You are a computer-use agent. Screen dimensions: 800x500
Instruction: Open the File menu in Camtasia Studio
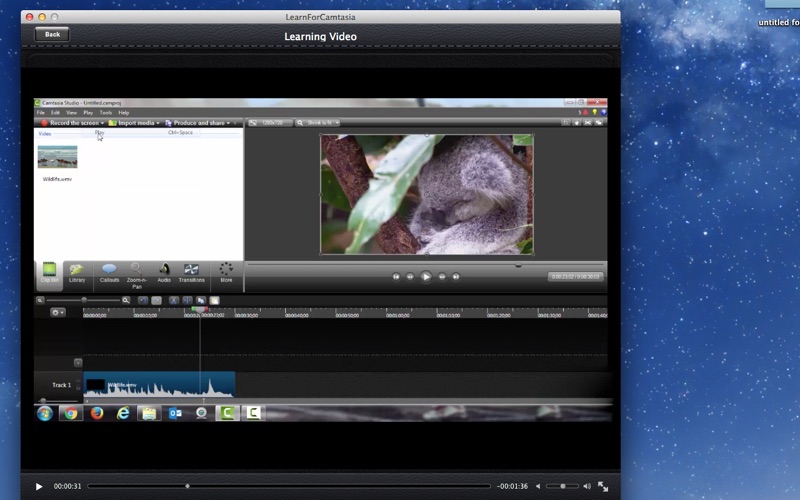tap(40, 113)
